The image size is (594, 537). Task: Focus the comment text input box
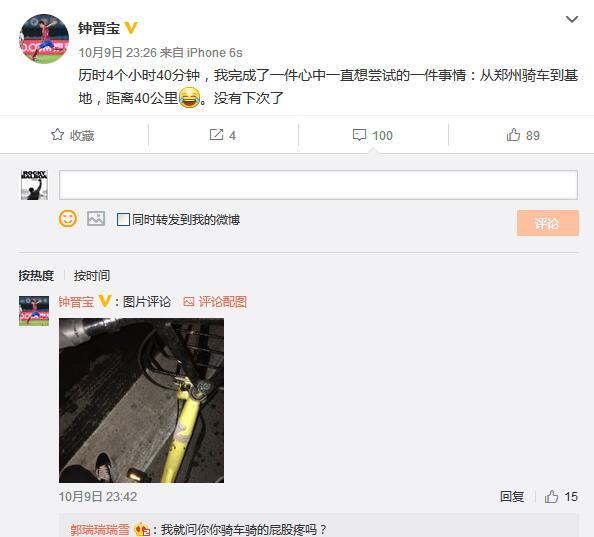pyautogui.click(x=318, y=185)
